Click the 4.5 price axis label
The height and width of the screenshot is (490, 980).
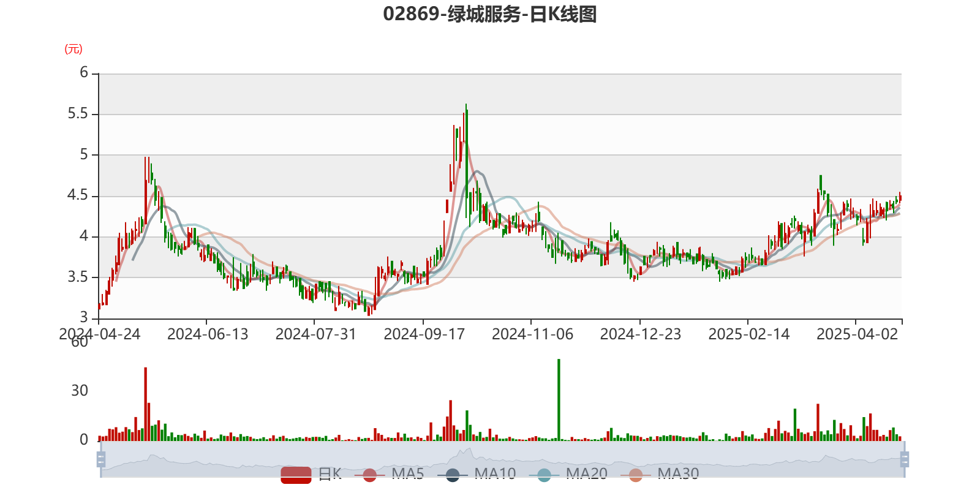pos(78,195)
